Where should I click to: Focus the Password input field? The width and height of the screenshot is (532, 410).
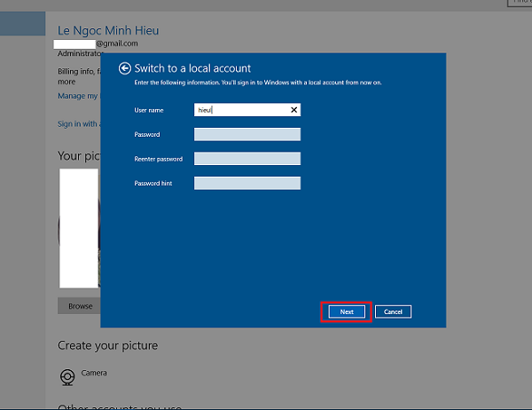click(246, 135)
